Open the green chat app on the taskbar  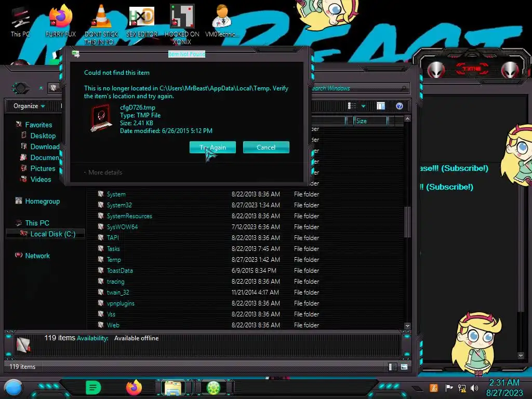tap(93, 388)
